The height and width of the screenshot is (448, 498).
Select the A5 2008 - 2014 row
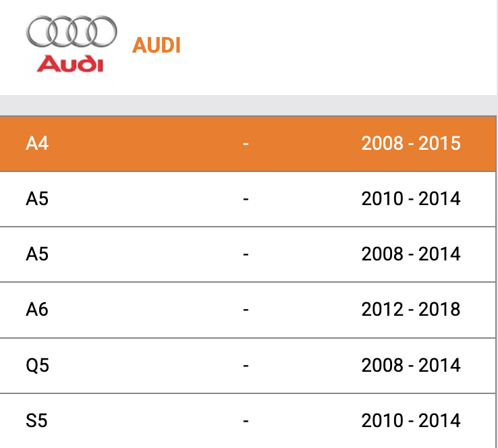(x=248, y=254)
